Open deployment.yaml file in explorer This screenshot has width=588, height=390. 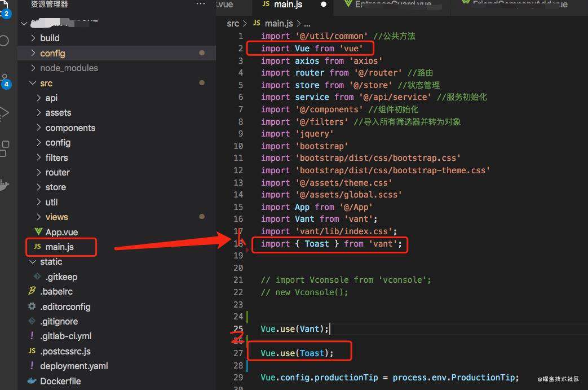pos(74,366)
